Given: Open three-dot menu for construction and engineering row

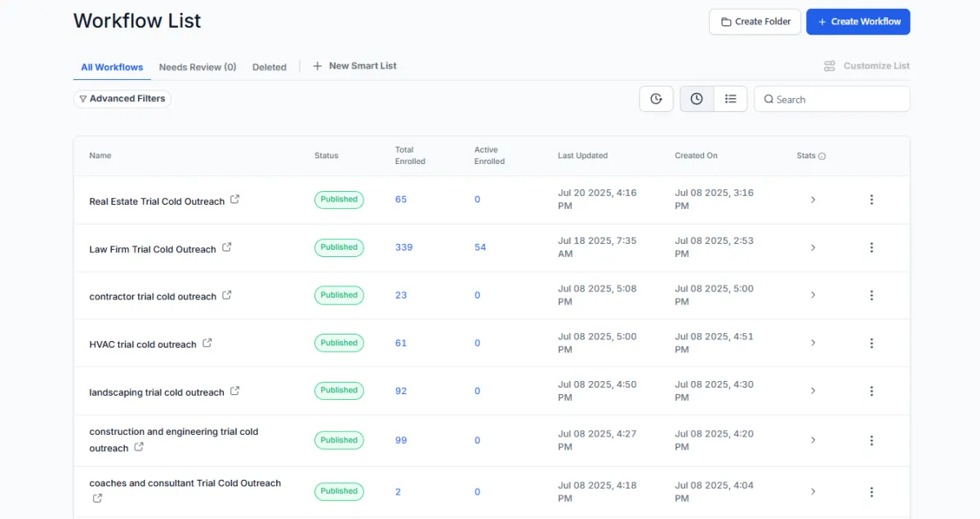Looking at the screenshot, I should coord(871,441).
